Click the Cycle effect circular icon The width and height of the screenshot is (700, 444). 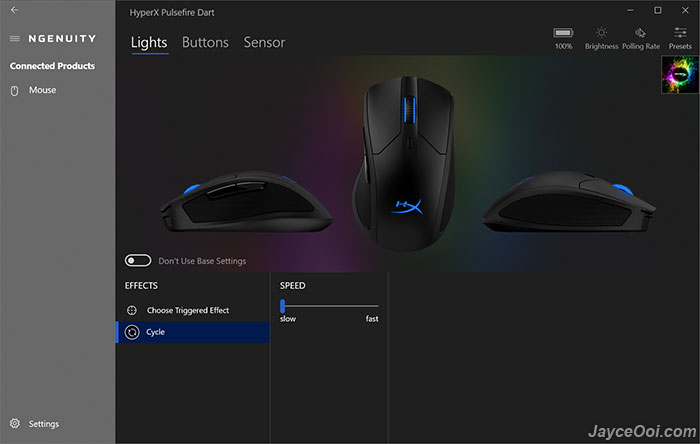point(132,332)
